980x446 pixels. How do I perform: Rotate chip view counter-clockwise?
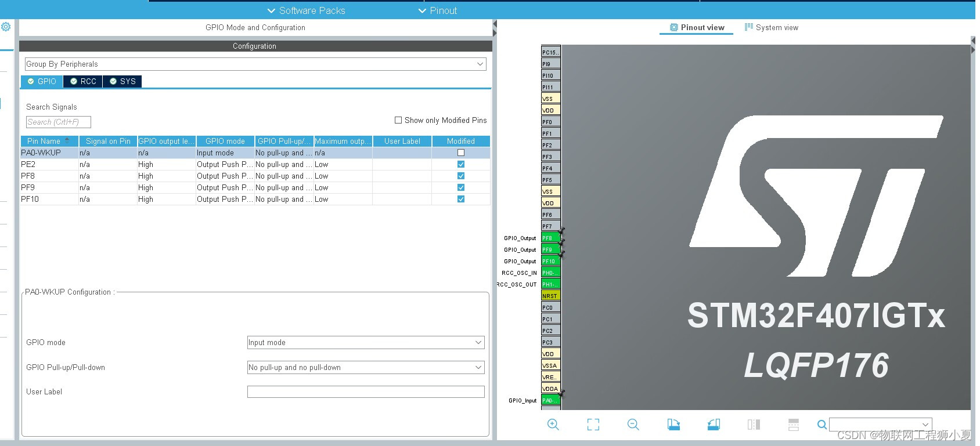tap(714, 425)
